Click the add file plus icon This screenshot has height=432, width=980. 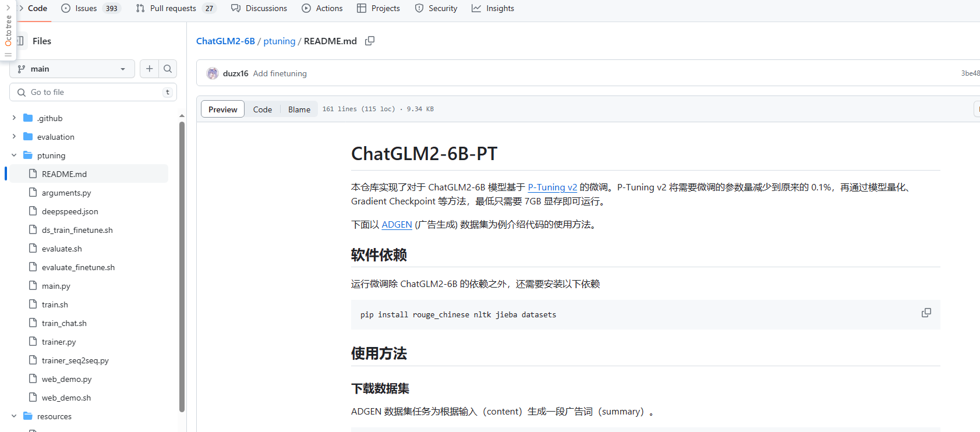149,69
